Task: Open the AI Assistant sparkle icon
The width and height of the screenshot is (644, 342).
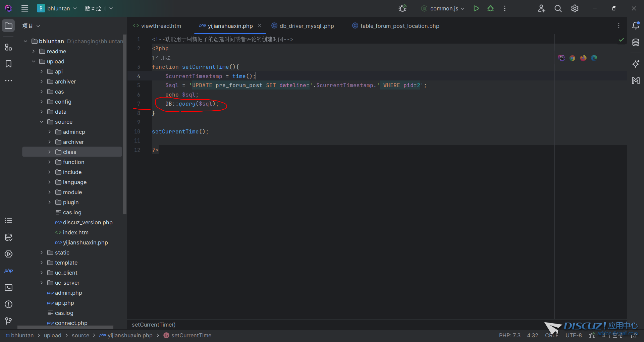Action: tap(636, 64)
